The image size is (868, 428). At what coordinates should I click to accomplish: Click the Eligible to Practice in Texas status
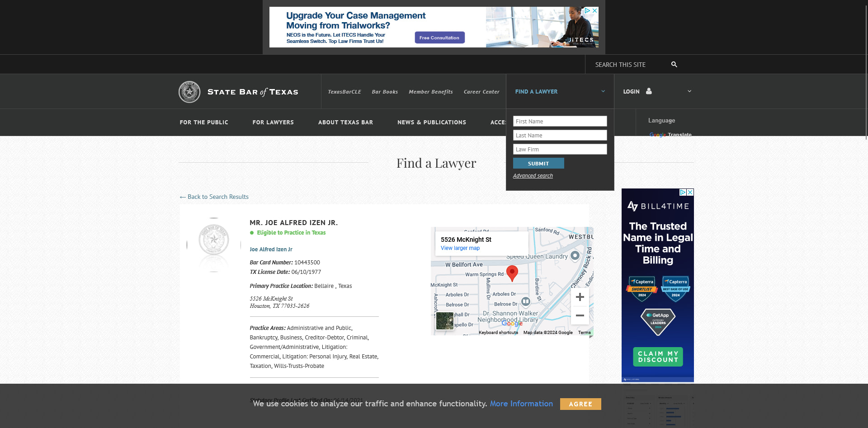[291, 233]
